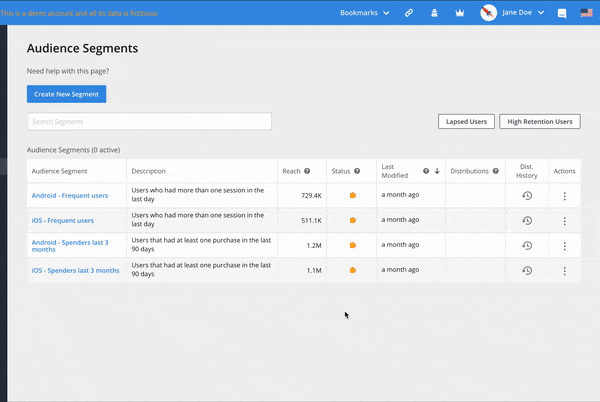Click the Dist. History column header
This screenshot has height=402, width=600.
click(x=527, y=171)
